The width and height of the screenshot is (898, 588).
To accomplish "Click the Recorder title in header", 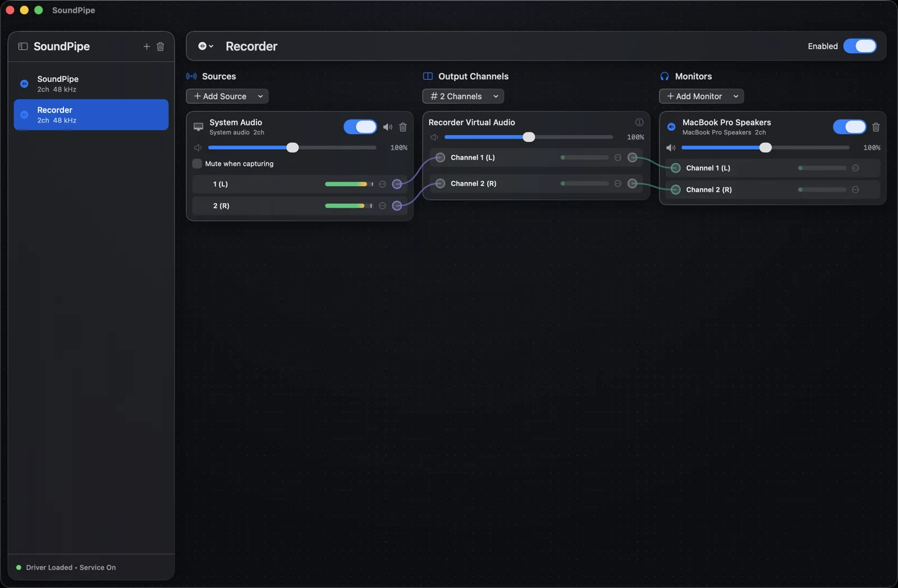I will pyautogui.click(x=251, y=47).
